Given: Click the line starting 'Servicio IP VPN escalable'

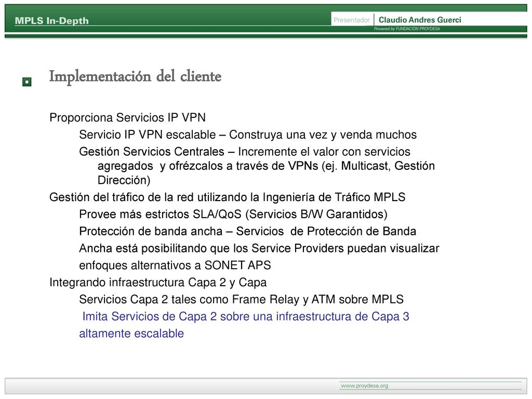Looking at the screenshot, I should pyautogui.click(x=248, y=135).
